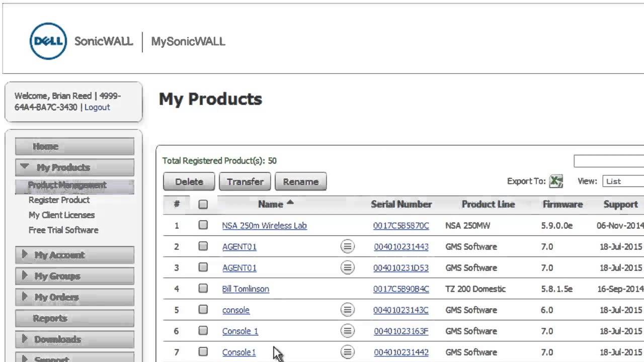Open serial number 0017C5B90B4C link

click(401, 289)
